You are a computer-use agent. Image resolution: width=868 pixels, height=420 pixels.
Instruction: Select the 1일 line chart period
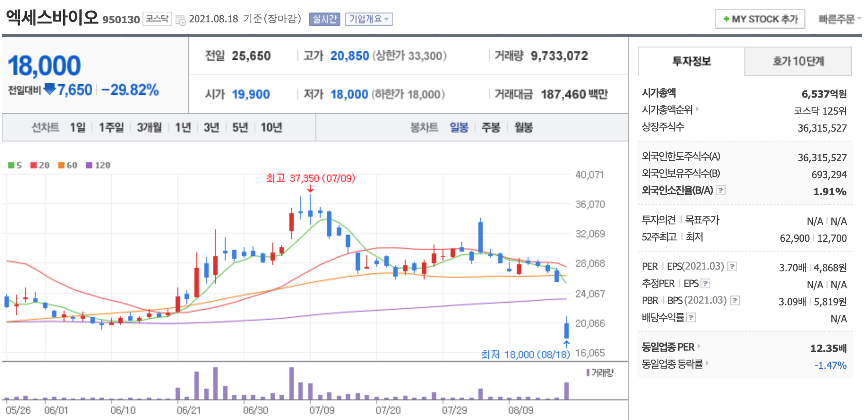[x=77, y=128]
